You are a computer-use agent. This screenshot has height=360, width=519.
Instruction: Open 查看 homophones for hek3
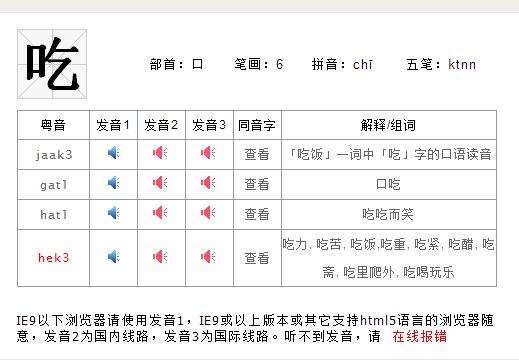(257, 258)
